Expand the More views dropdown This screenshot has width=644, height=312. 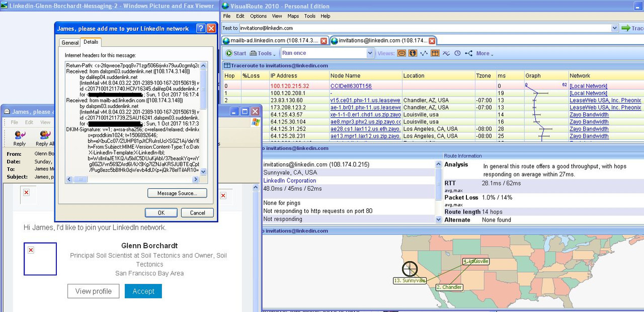coord(485,53)
